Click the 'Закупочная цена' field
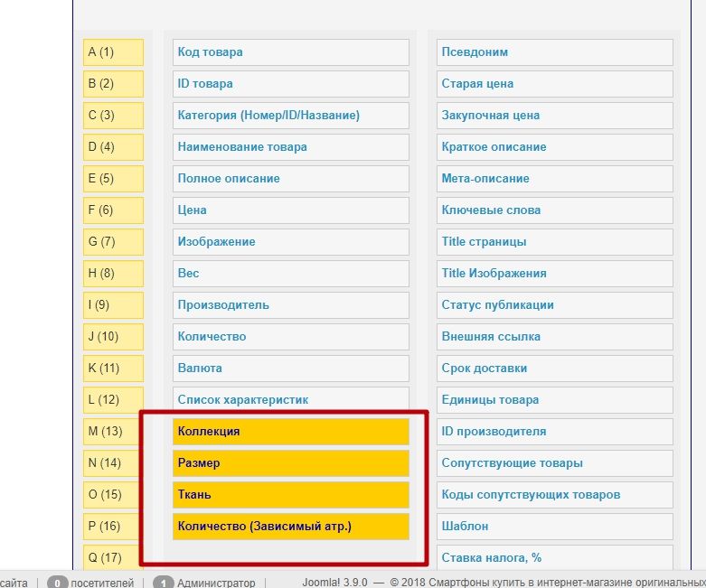This screenshot has width=706, height=588. point(555,116)
